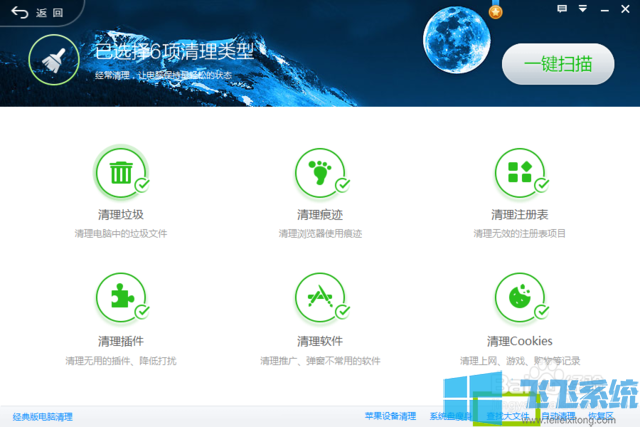640x427 pixels.
Task: Click the 清理Cookies title text
Action: coord(520,341)
